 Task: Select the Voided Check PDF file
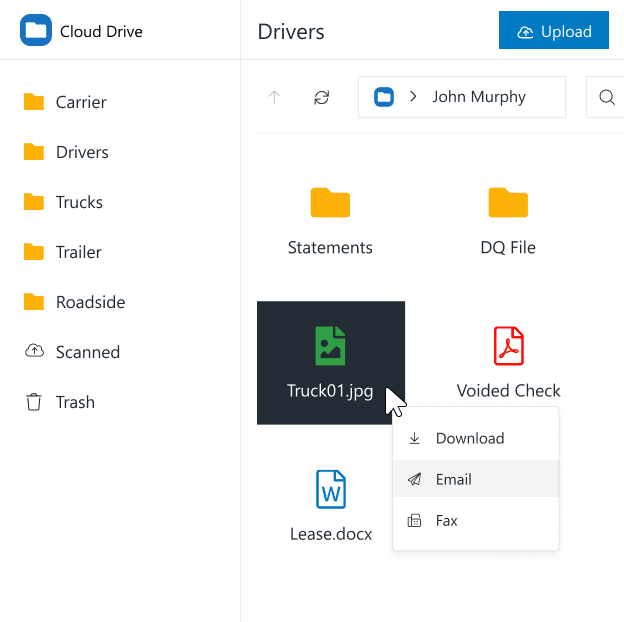click(x=508, y=363)
